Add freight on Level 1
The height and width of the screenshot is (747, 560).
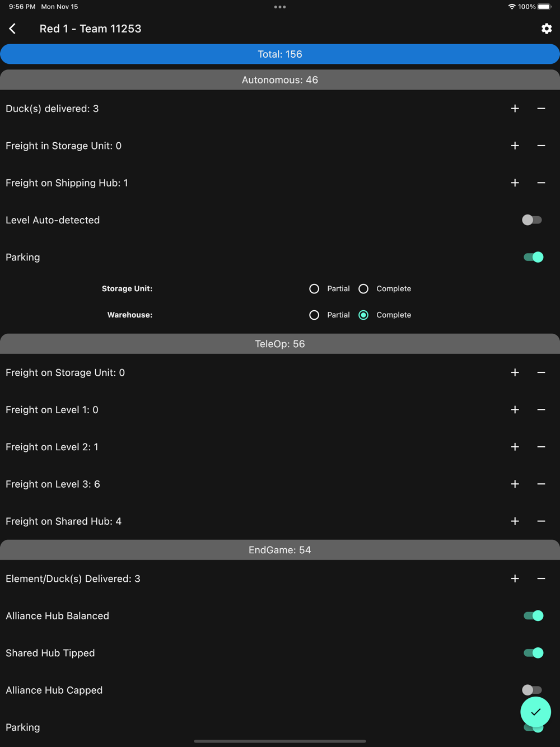pos(515,410)
